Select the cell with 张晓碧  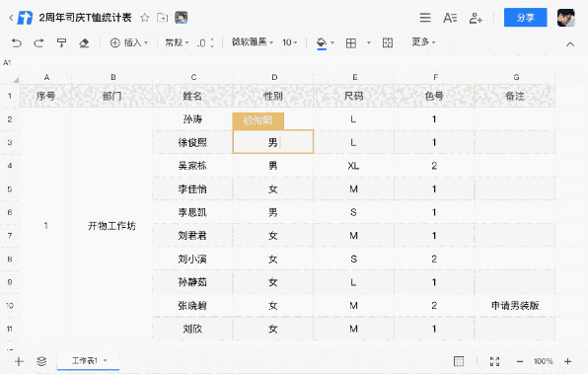click(x=192, y=305)
